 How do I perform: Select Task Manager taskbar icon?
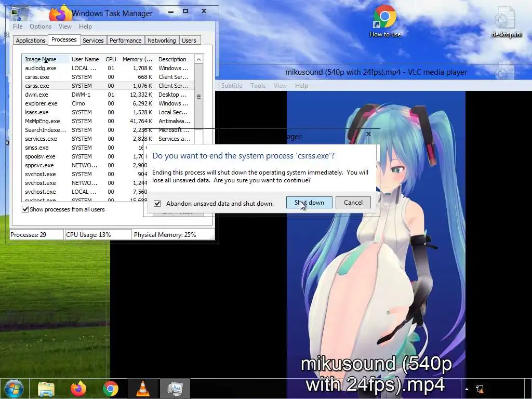pos(175,389)
